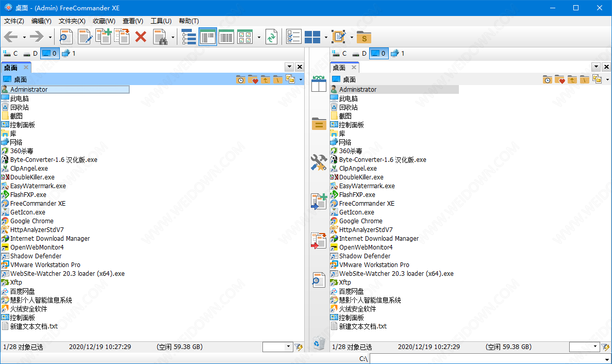Search files using the binoculars icon
This screenshot has height=364, width=612.
pyautogui.click(x=160, y=37)
